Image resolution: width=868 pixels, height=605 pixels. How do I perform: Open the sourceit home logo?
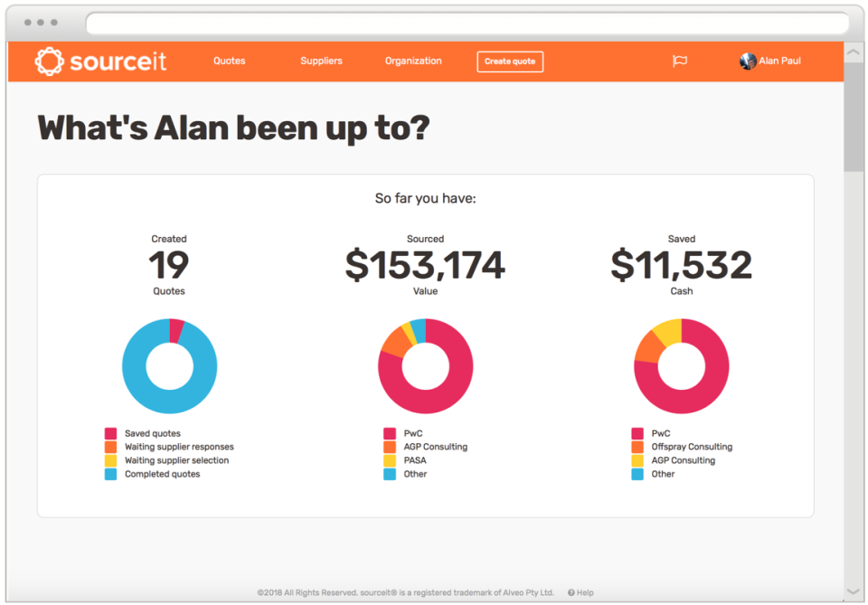[x=99, y=61]
